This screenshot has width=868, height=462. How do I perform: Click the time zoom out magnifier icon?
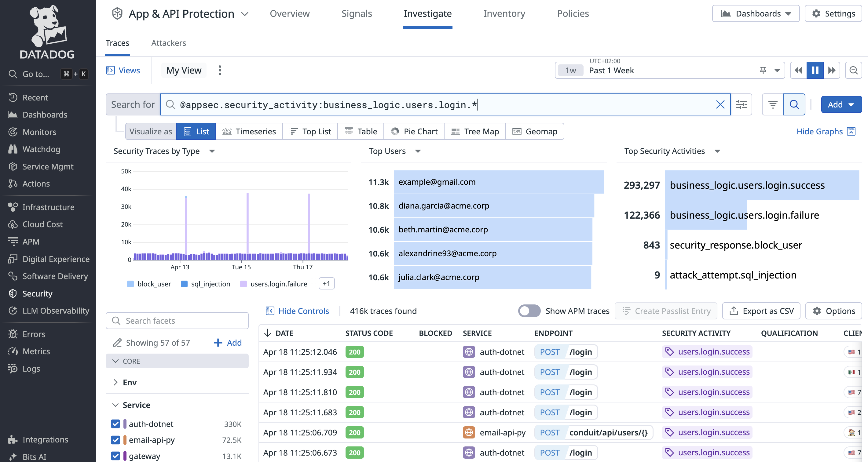[x=853, y=70]
